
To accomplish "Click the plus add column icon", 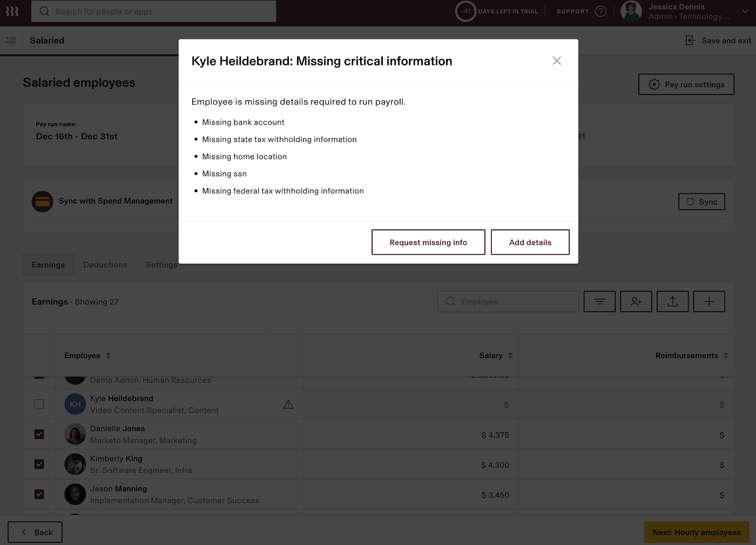I will click(709, 301).
